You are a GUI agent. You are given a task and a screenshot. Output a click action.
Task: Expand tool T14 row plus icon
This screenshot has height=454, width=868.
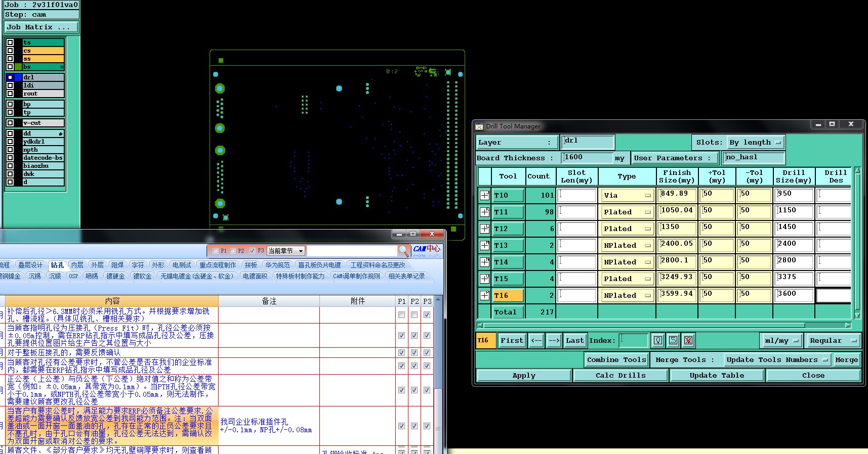pyautogui.click(x=484, y=262)
